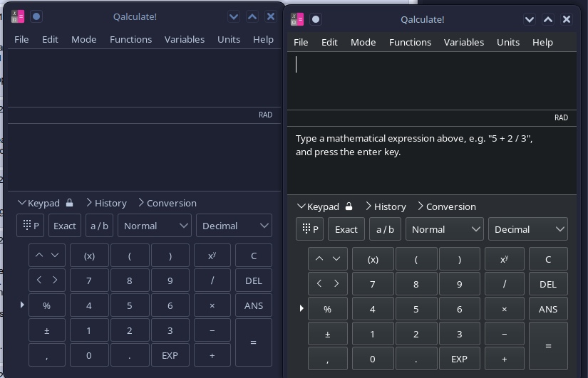Click the right cursor arrow in right keypad

[336, 283]
